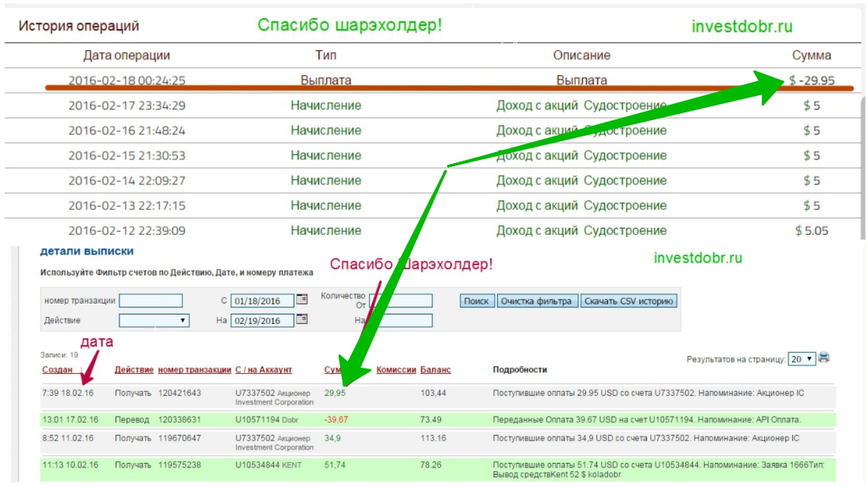Click the start date field 01/18/2016
The image size is (868, 487).
click(x=261, y=300)
